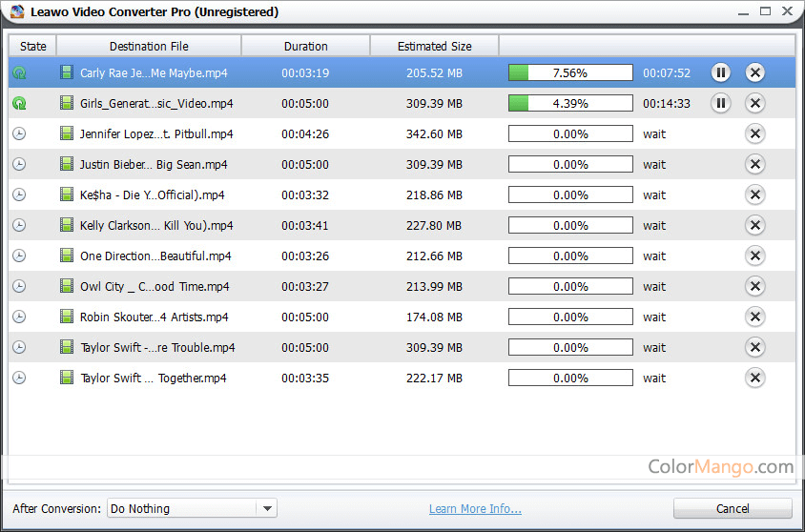Open the Learn More Info link
This screenshot has height=532, width=805.
[x=475, y=509]
